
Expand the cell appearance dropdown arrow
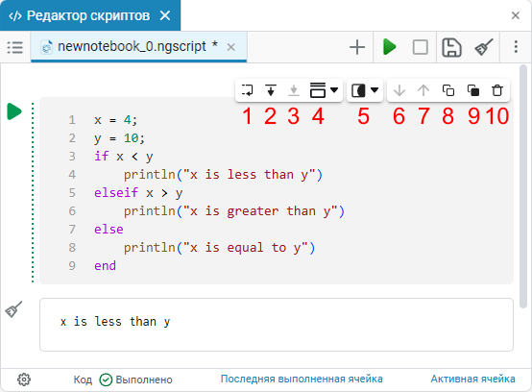tap(375, 90)
